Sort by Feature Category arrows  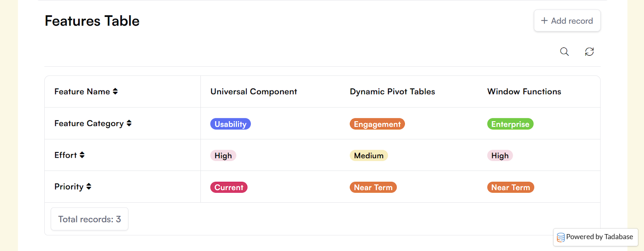(x=129, y=123)
